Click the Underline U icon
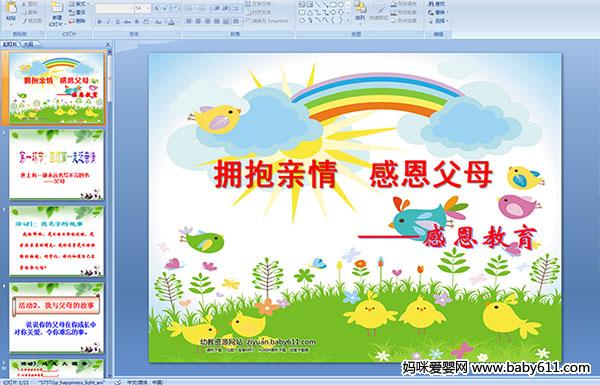 click(x=117, y=22)
